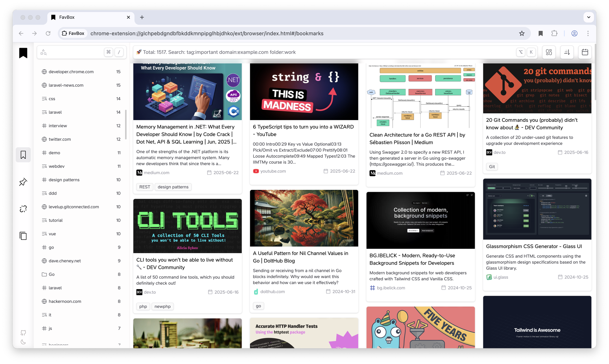Click the newphp tag chip
Viewport: 609px width, 364px height.
pos(162,306)
